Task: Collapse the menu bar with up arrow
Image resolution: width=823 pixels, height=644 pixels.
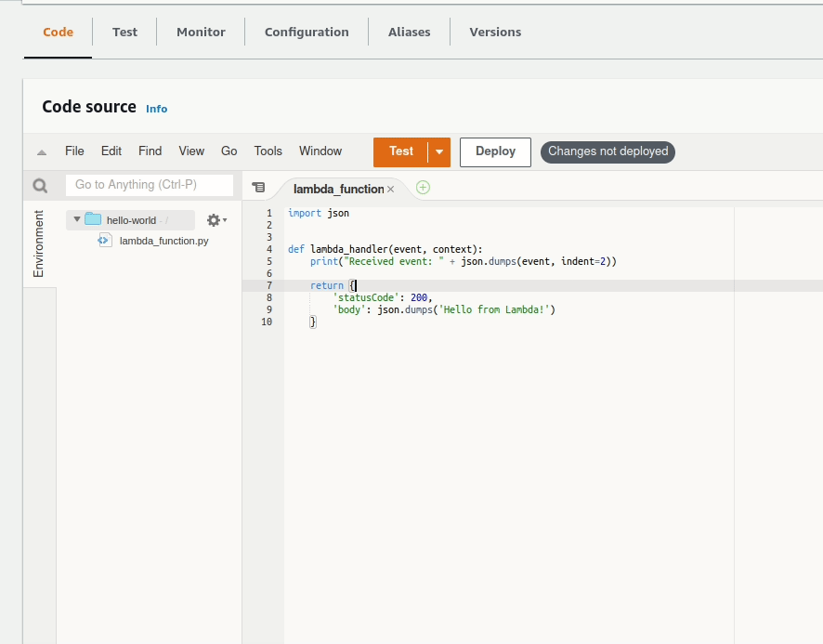Action: point(42,152)
